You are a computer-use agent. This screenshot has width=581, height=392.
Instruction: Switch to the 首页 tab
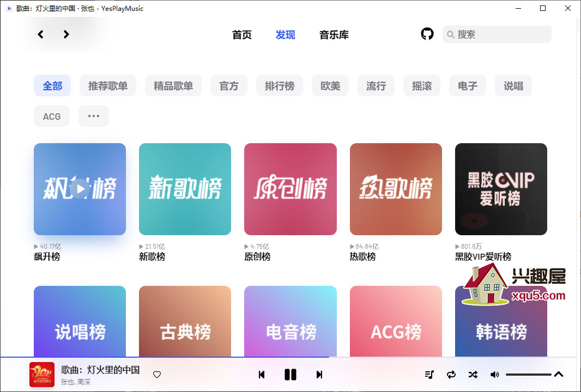pos(241,35)
